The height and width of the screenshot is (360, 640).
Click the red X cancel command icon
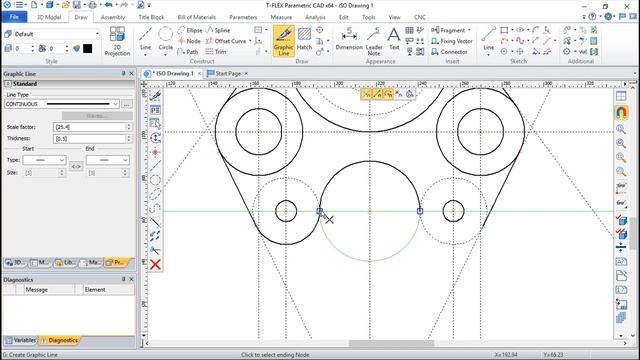[155, 264]
